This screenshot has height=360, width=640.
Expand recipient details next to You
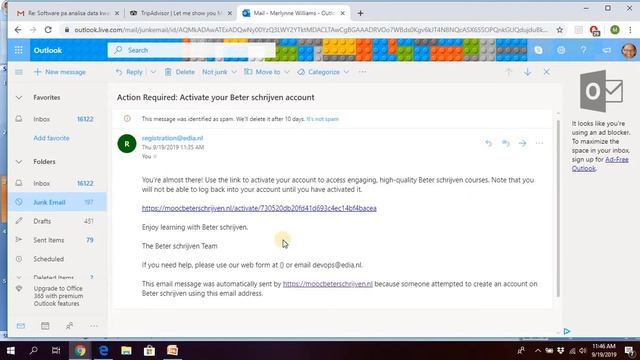point(155,157)
